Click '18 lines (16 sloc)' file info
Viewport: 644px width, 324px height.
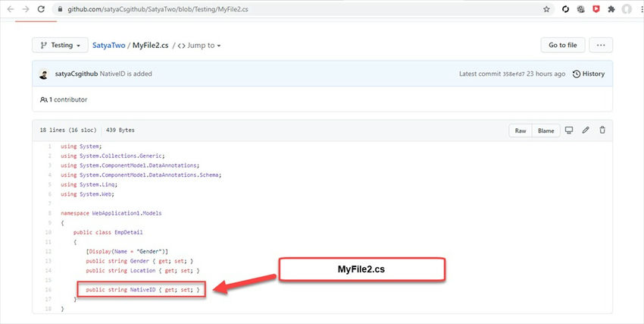(x=68, y=131)
